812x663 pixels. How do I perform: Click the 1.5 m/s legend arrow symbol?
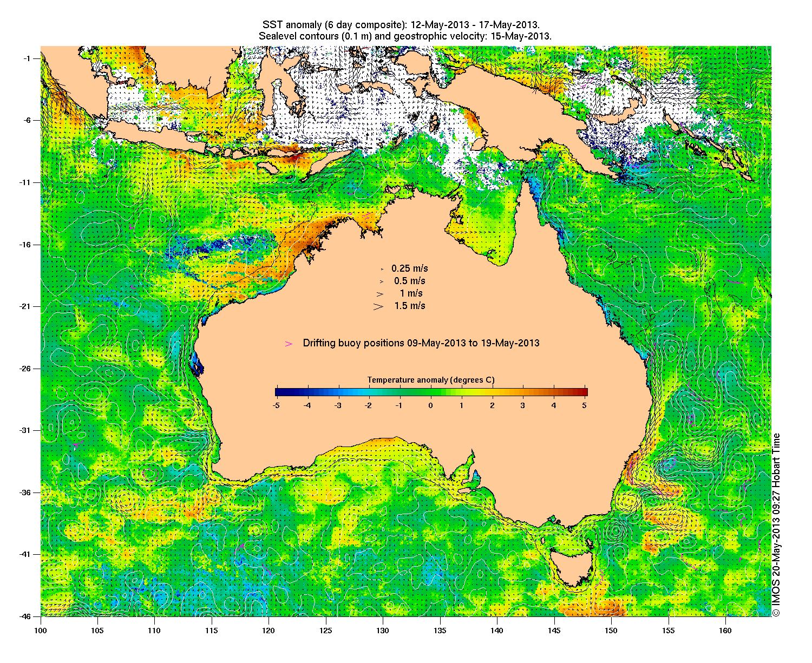378,306
